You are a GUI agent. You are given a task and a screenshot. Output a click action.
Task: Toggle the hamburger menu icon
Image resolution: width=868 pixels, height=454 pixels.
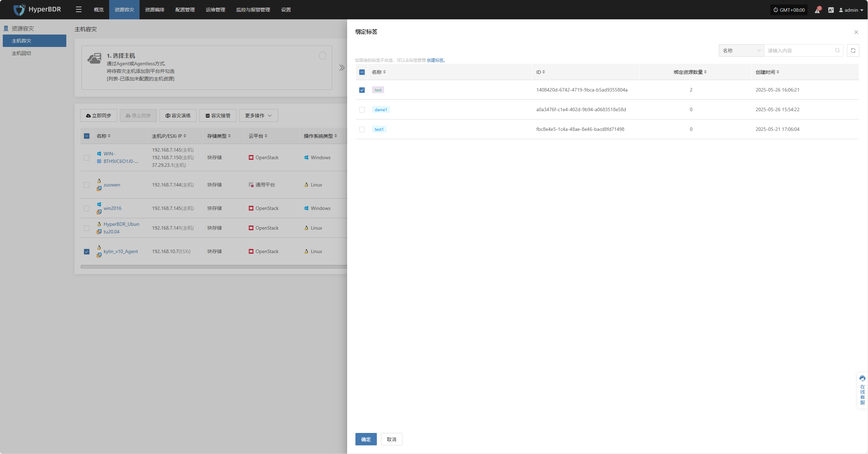pos(79,10)
